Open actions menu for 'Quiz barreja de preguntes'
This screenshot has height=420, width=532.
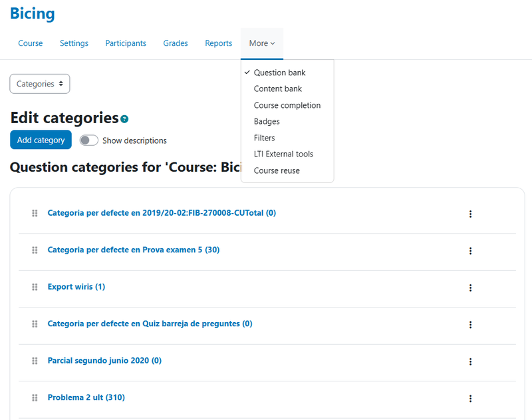pos(471,324)
